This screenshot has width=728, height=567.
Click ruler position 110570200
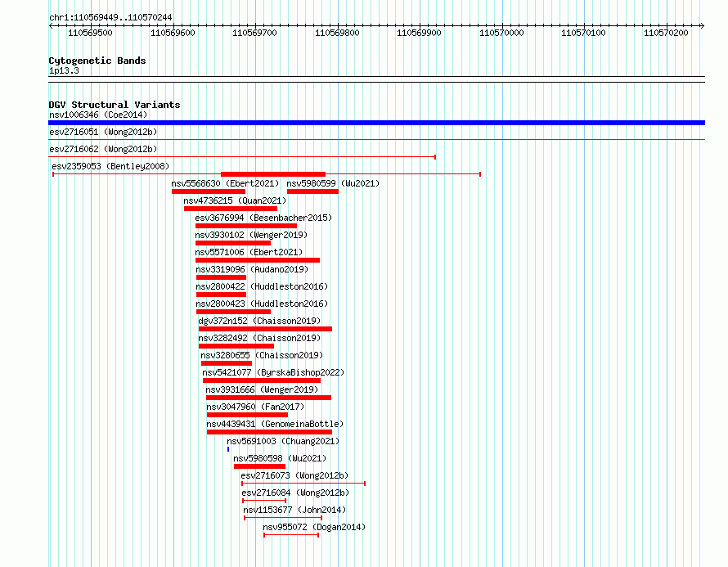[x=666, y=33]
